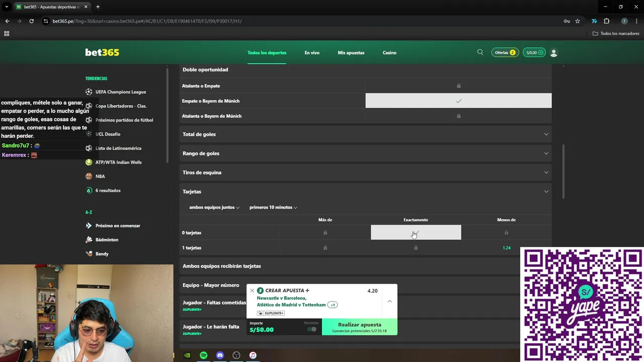Click the +1 more selections badge
644x362 pixels.
point(333,305)
